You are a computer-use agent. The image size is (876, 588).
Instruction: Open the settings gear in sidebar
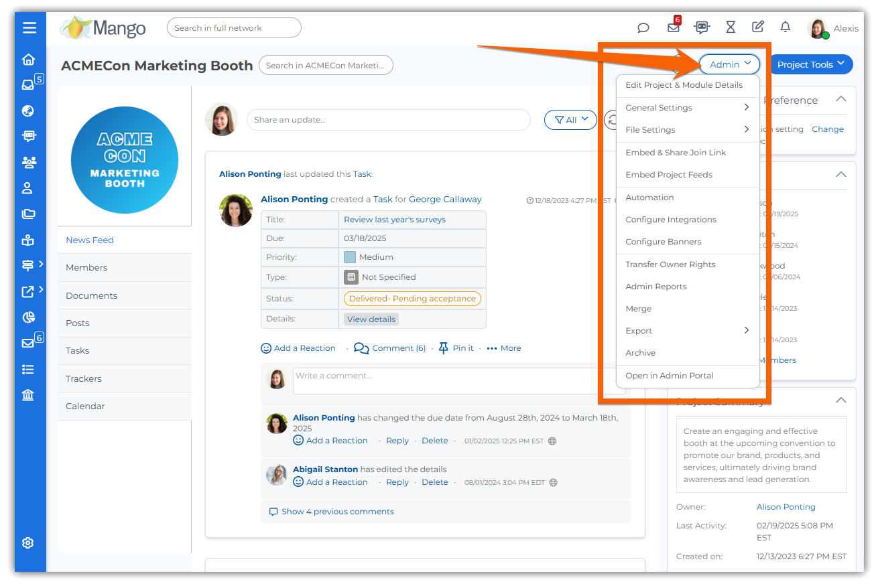pyautogui.click(x=28, y=542)
